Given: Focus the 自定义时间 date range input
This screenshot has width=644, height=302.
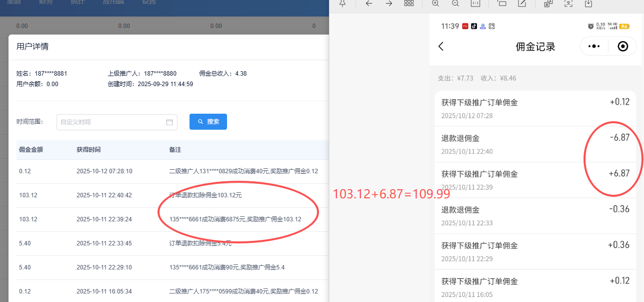Looking at the screenshot, I should (117, 122).
